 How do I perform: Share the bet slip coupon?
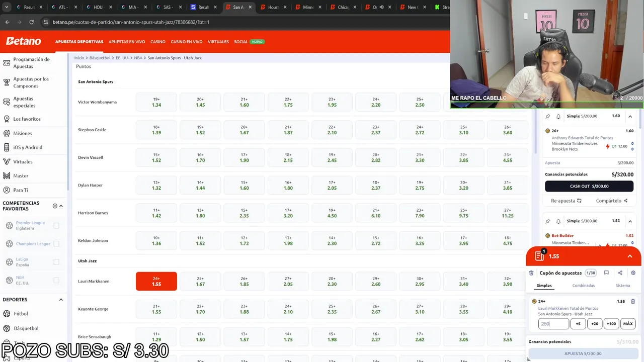(x=620, y=273)
